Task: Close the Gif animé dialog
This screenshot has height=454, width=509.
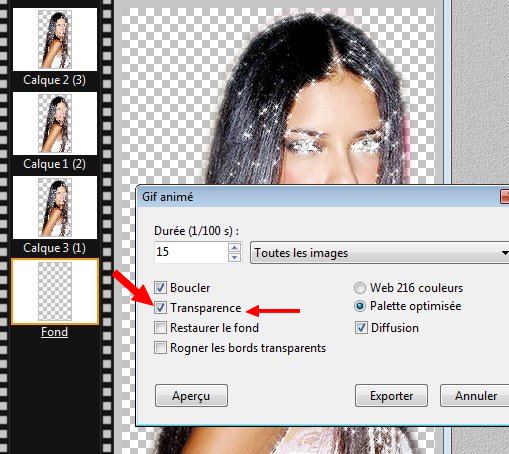Action: (505, 197)
